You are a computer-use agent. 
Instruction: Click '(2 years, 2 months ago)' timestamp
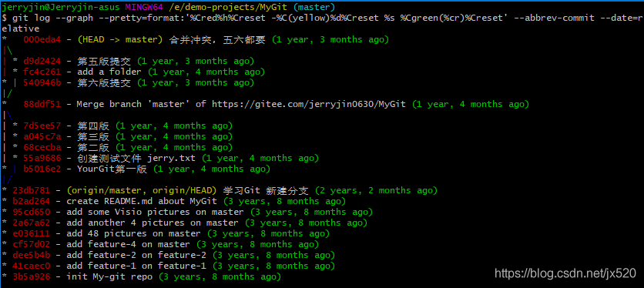click(x=376, y=191)
